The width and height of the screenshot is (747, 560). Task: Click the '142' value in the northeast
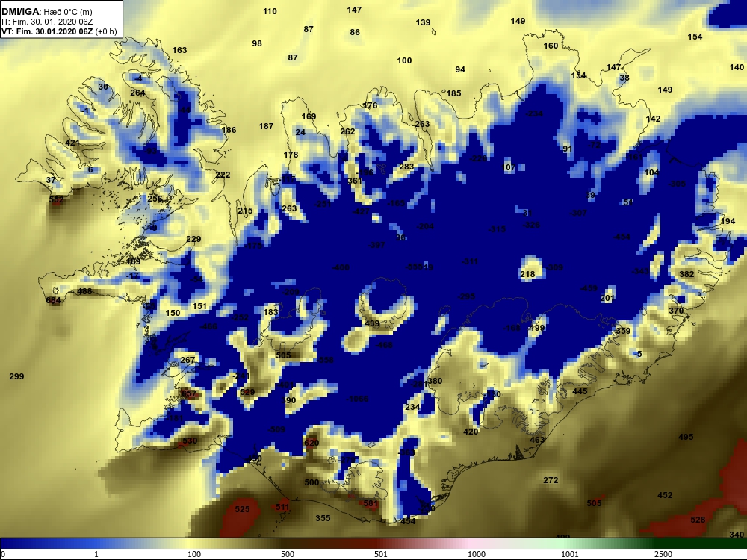653,119
